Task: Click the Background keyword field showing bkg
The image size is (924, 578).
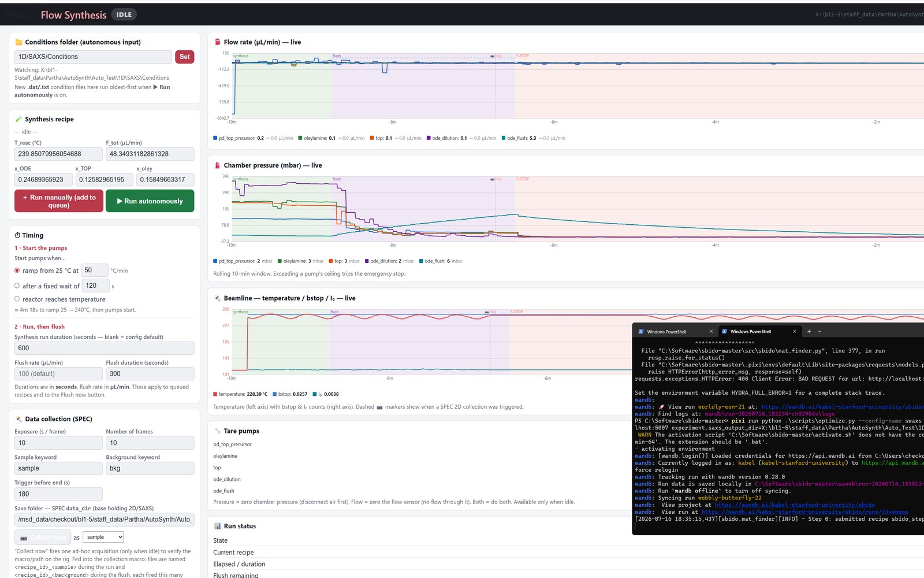Action: [150, 468]
